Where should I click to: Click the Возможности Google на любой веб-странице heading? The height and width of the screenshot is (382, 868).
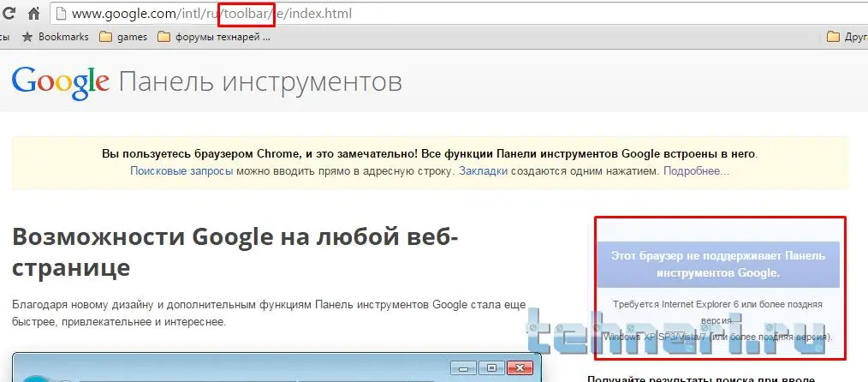coord(235,253)
